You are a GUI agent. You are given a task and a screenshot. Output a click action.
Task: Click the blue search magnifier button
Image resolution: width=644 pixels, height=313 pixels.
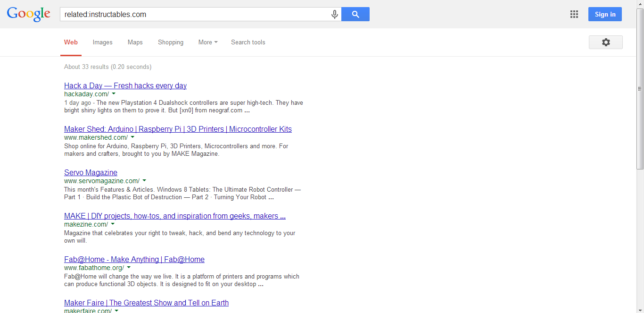tap(355, 14)
